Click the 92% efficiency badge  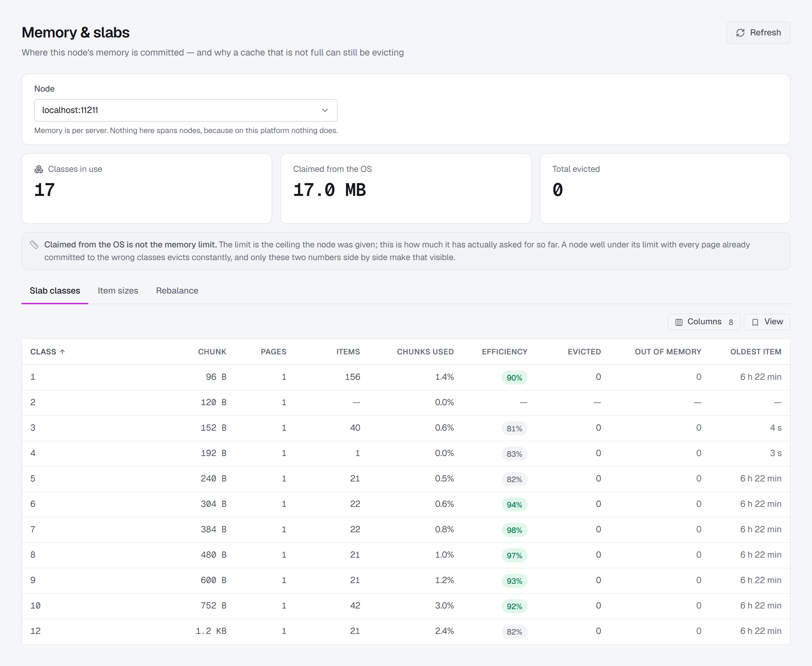tap(514, 606)
